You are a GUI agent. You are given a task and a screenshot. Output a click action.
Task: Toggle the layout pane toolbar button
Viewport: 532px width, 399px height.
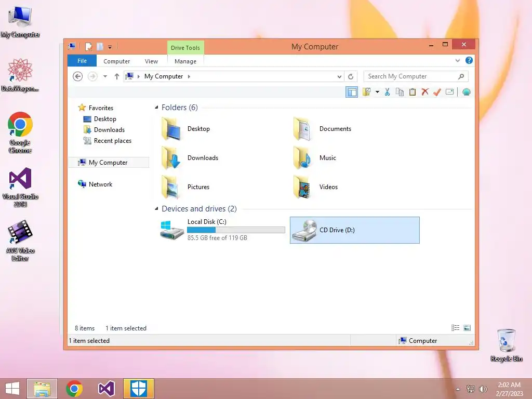352,92
